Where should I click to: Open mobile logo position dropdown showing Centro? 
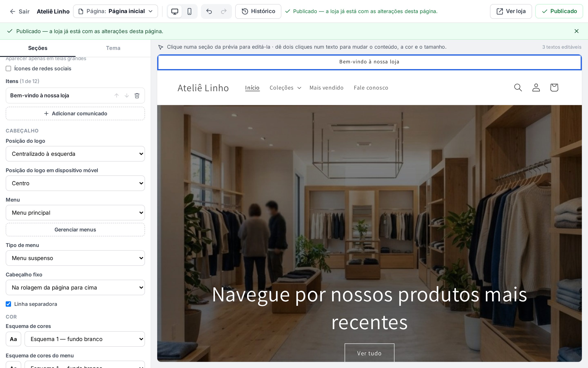[75, 183]
